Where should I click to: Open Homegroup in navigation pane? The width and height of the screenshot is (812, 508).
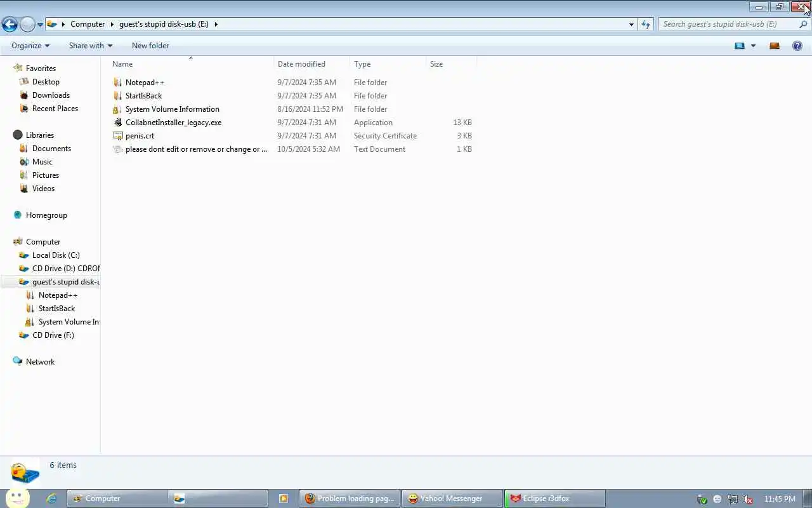click(x=46, y=215)
